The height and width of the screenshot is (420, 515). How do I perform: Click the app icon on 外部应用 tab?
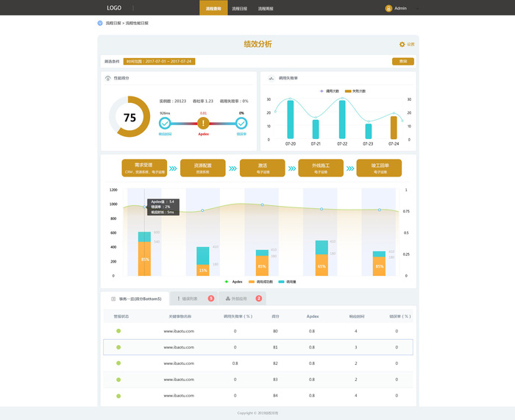227,299
